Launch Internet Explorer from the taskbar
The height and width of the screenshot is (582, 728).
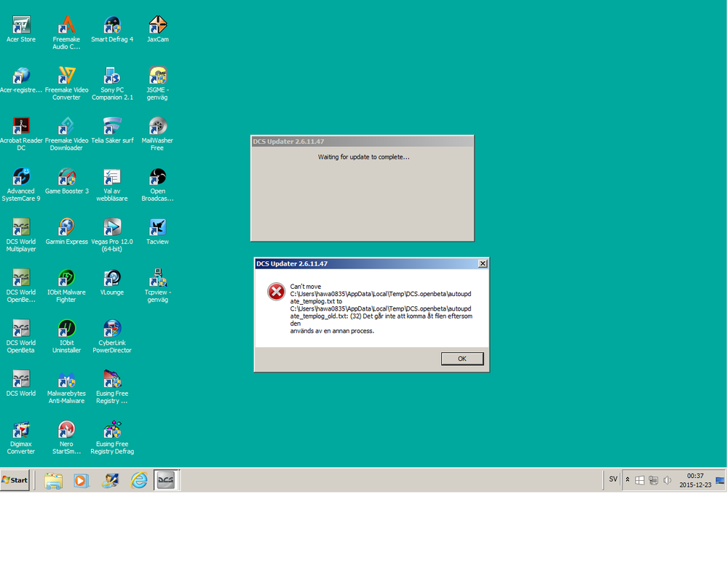coord(138,480)
